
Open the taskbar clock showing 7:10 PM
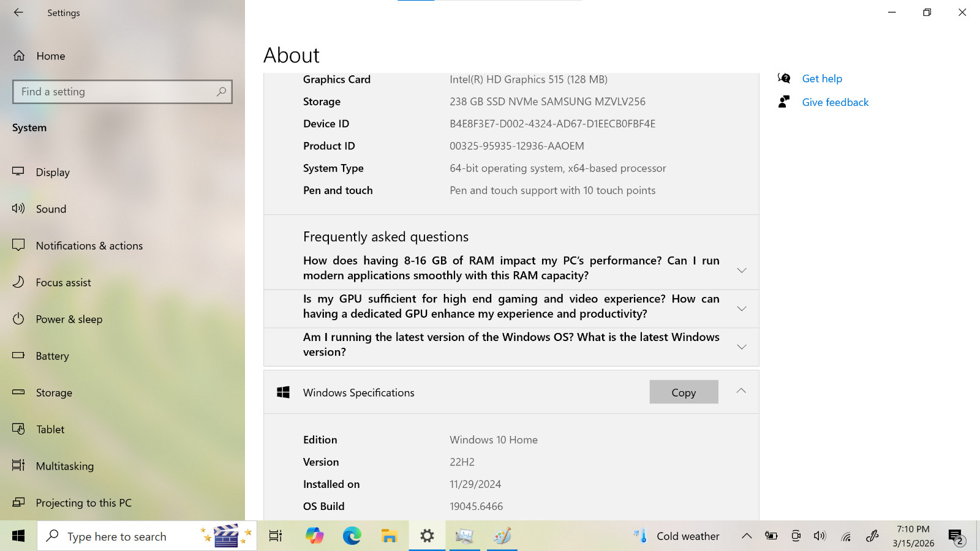913,536
